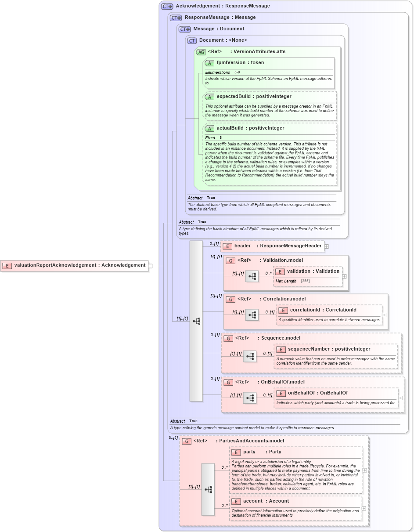Click the G icon of Validation.model

coord(230,261)
